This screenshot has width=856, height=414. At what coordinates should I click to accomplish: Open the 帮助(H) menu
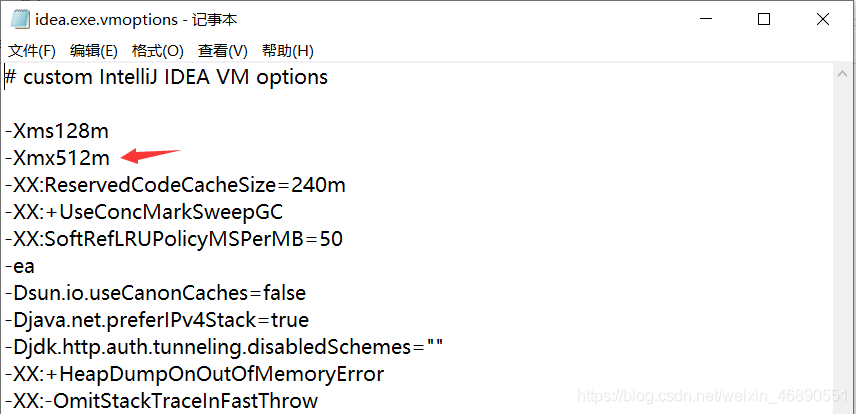tap(288, 51)
